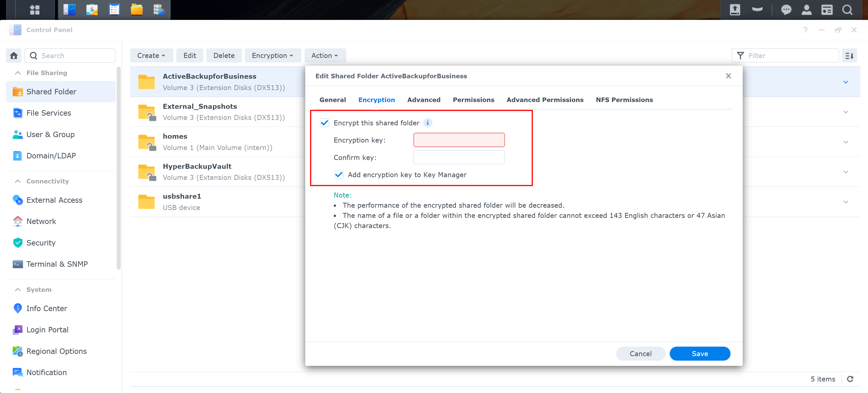
Task: Open File Station from the taskbar
Action: (x=137, y=10)
